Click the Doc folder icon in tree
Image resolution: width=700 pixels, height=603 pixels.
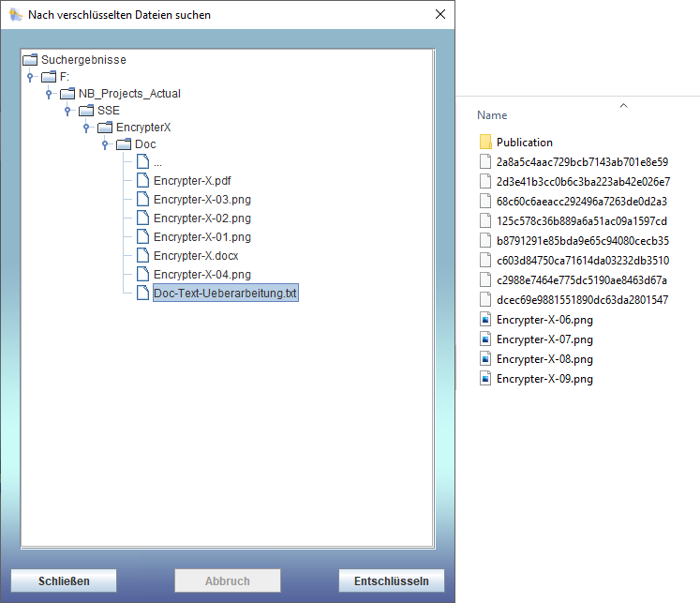click(123, 144)
